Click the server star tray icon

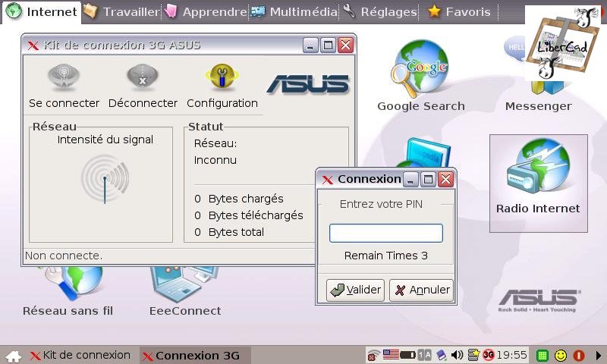tap(473, 355)
